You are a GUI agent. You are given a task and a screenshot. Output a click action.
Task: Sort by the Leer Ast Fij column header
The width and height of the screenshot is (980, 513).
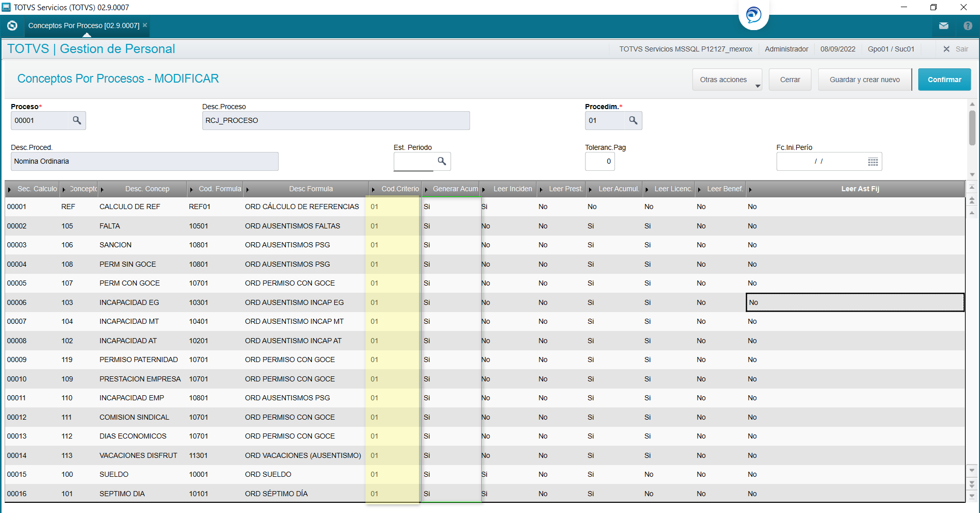(860, 189)
